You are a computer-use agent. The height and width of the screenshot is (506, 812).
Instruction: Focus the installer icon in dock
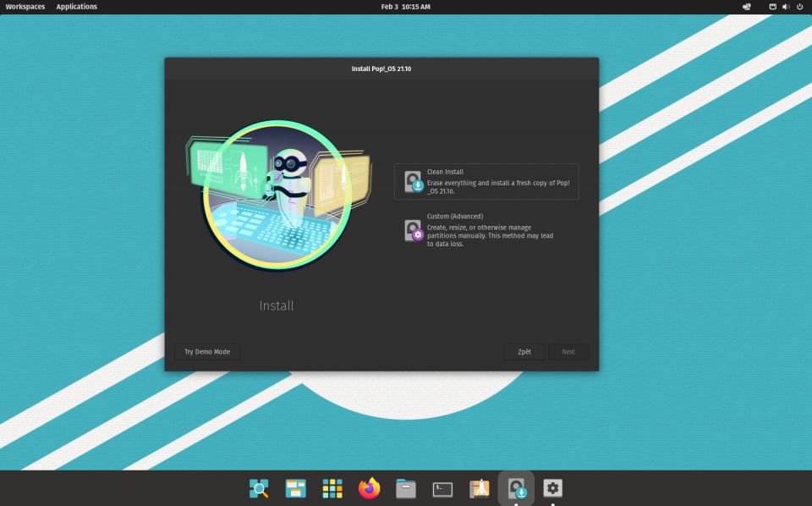tap(516, 488)
